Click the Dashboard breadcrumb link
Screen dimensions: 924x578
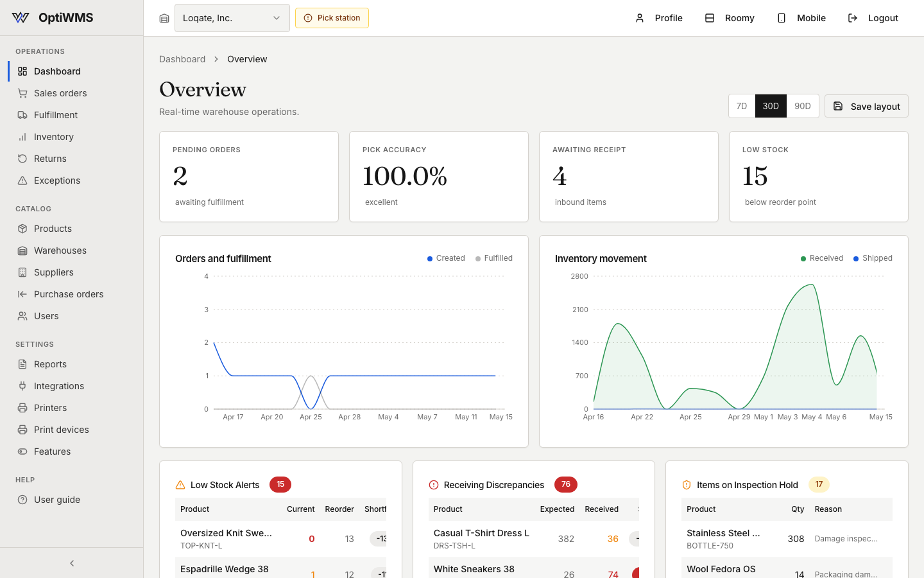coord(182,59)
